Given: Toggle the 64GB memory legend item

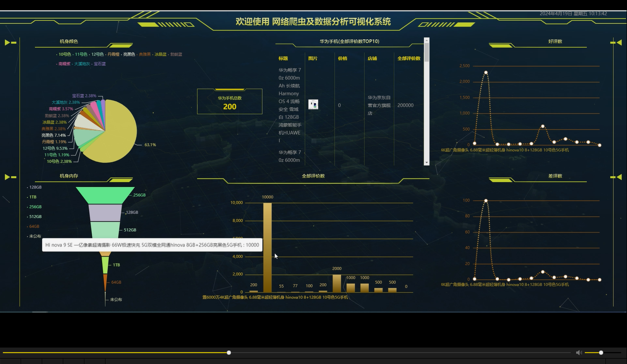Looking at the screenshot, I should click(x=33, y=226).
